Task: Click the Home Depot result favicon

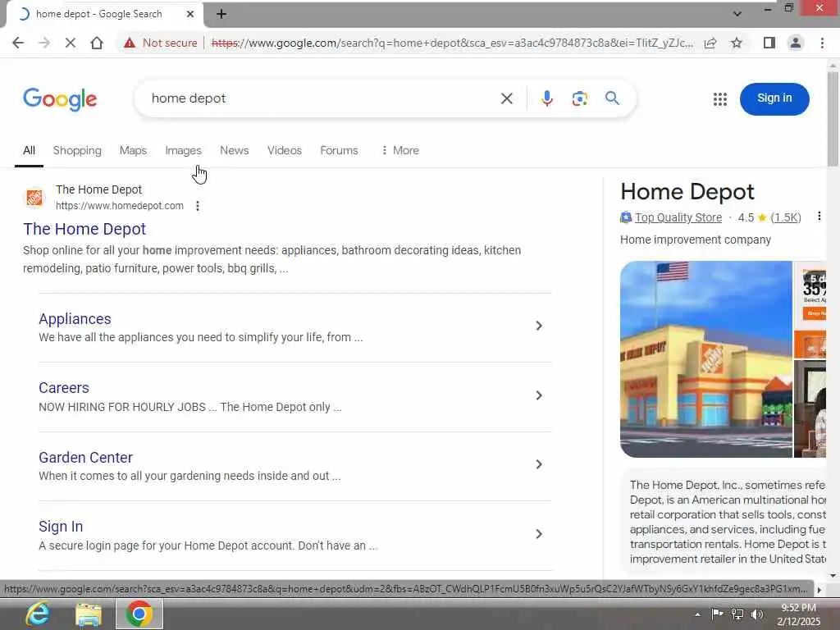Action: coord(34,198)
